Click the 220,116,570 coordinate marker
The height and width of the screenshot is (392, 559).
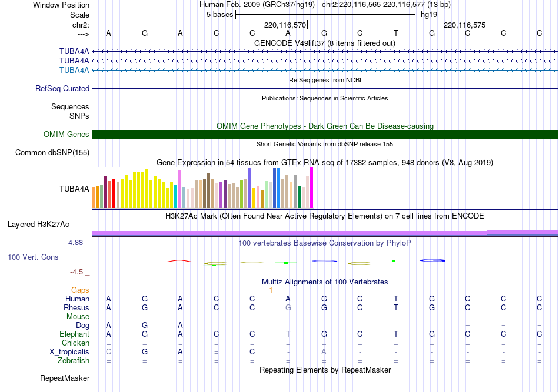coord(285,25)
